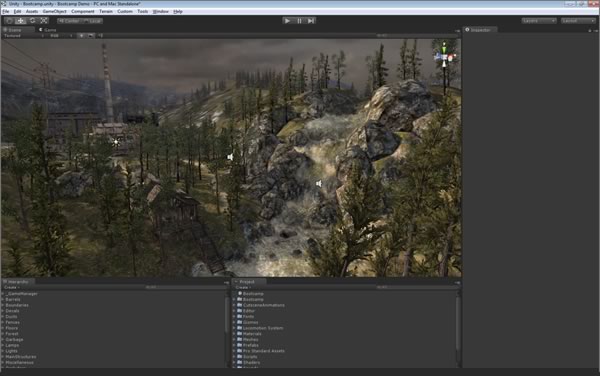
Task: Open the Tools menu
Action: tap(142, 11)
